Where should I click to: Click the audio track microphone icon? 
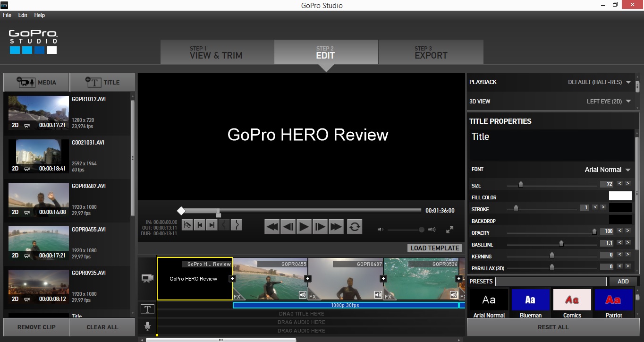coord(147,326)
